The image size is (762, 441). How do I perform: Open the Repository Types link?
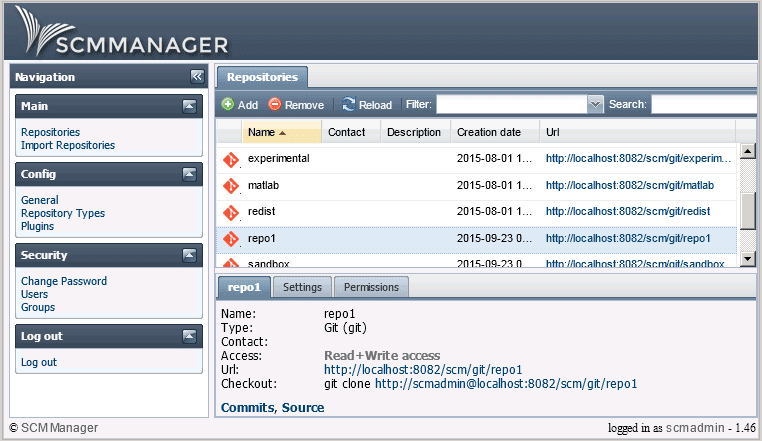coord(63,213)
